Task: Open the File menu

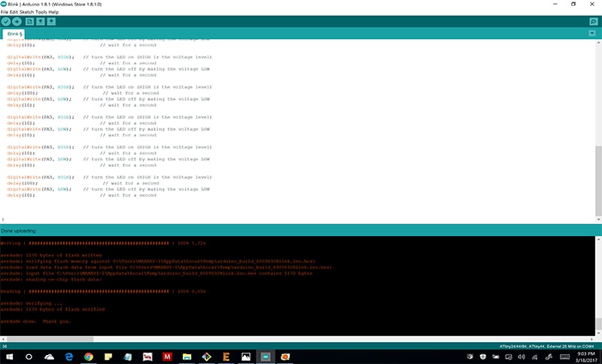Action: [x=5, y=12]
